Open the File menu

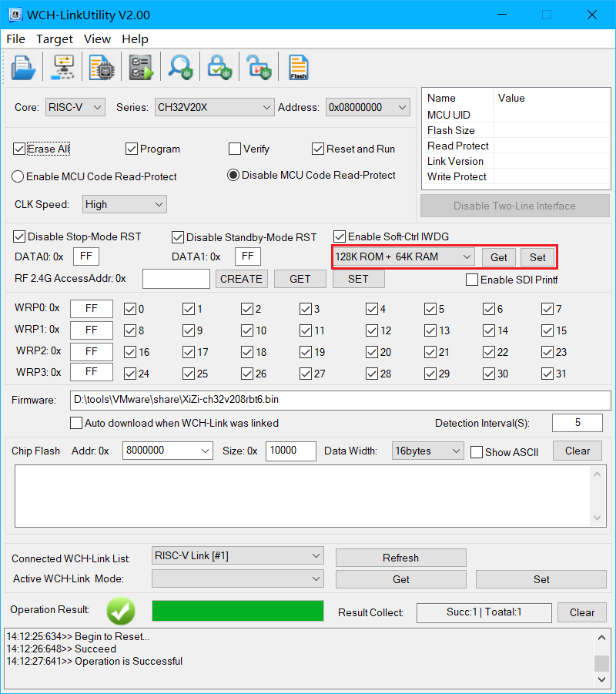[x=15, y=39]
